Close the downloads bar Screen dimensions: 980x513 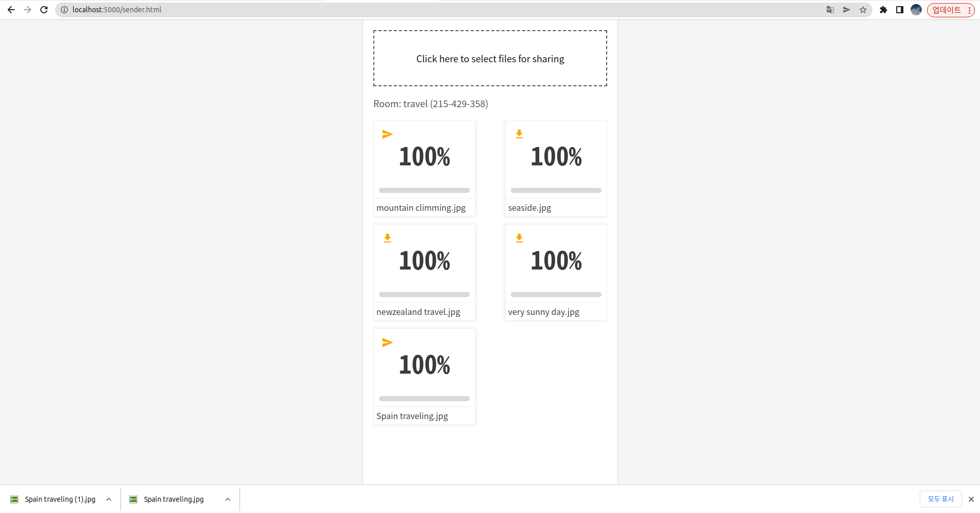971,499
